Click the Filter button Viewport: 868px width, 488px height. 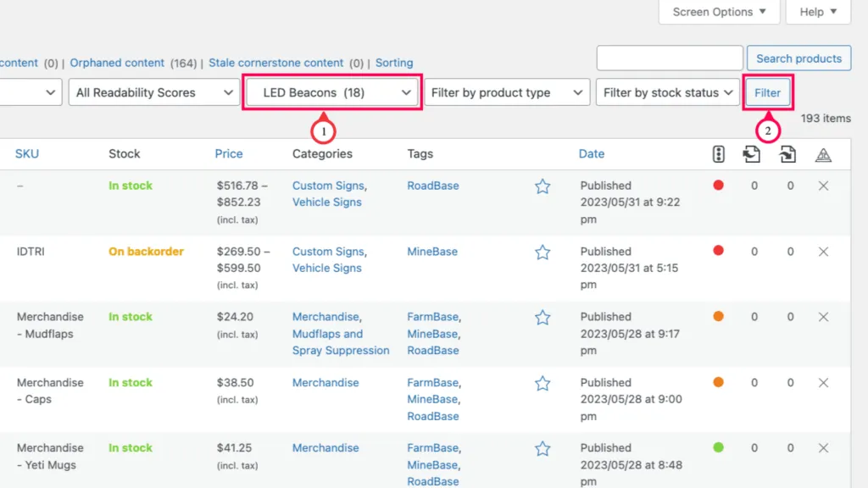point(767,92)
